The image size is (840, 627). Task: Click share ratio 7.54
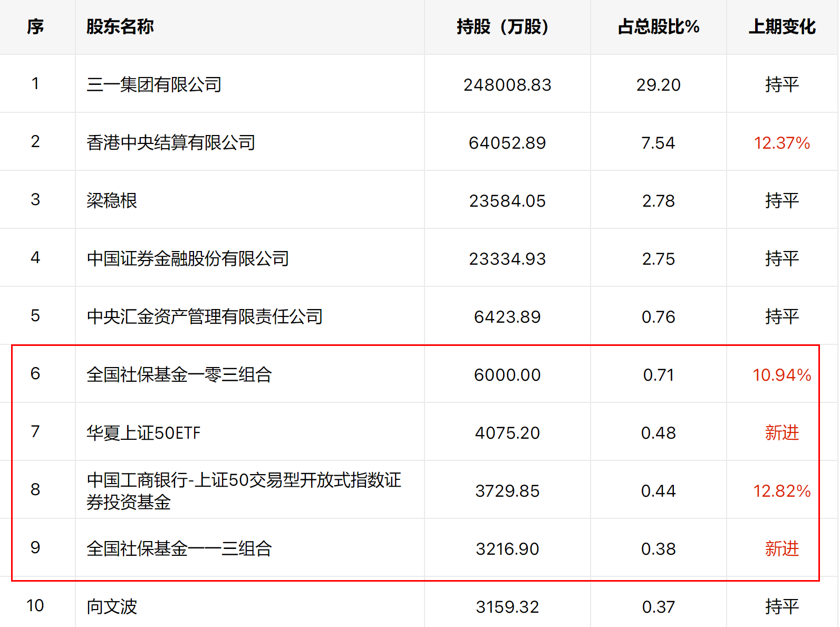[659, 143]
